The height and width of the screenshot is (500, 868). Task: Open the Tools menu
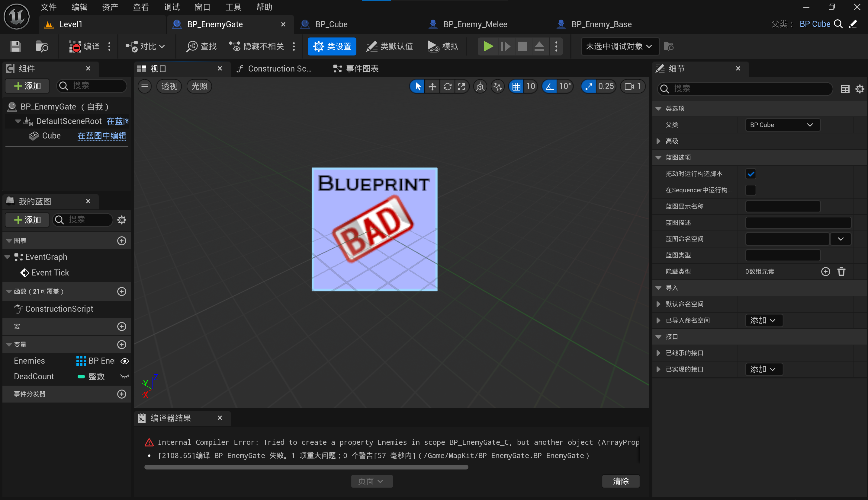233,7
